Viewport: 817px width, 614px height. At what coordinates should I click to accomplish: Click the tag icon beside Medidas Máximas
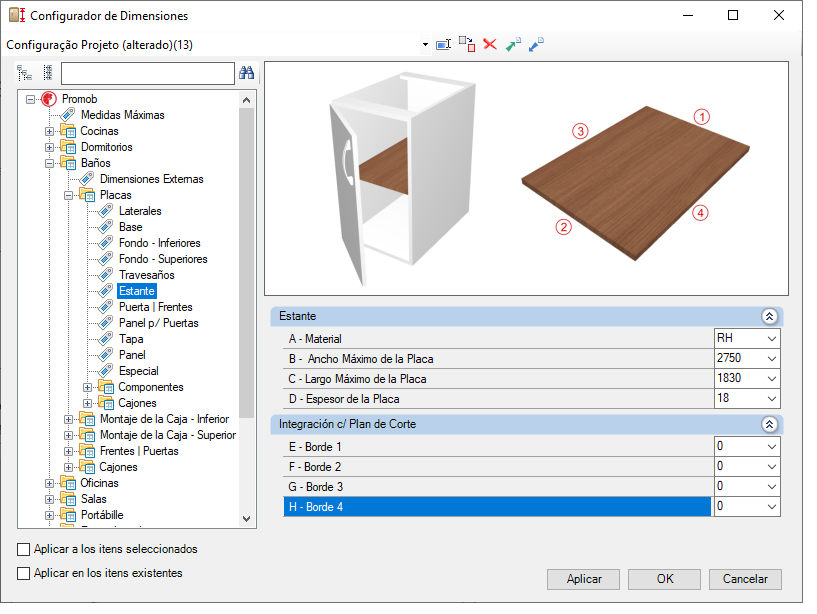68,115
